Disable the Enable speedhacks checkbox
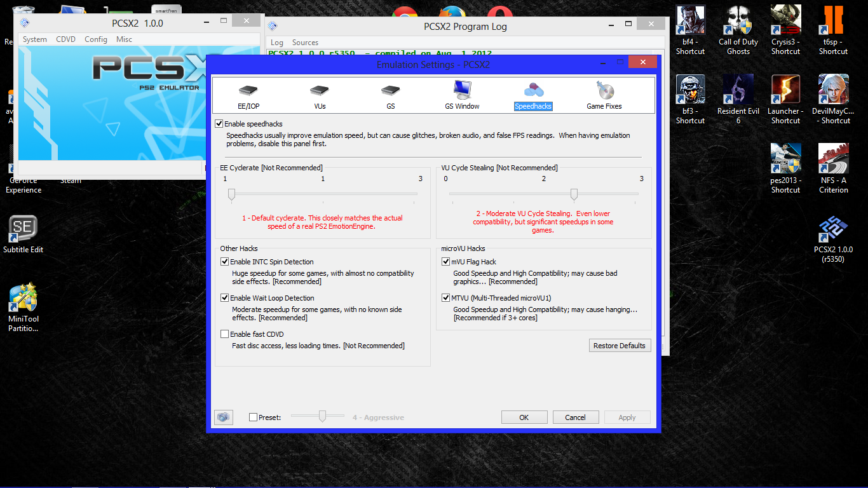The width and height of the screenshot is (868, 488). [219, 123]
